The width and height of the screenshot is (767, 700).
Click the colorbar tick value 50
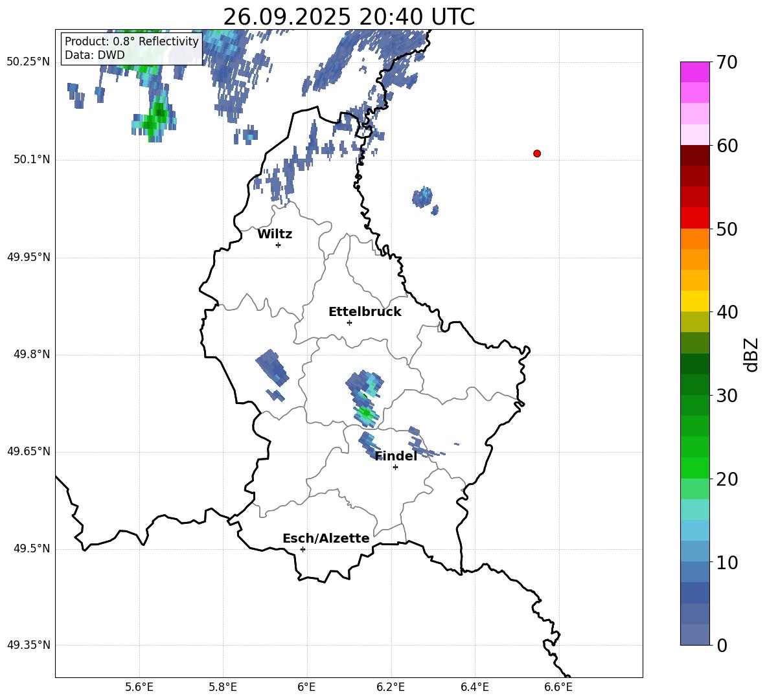[727, 229]
